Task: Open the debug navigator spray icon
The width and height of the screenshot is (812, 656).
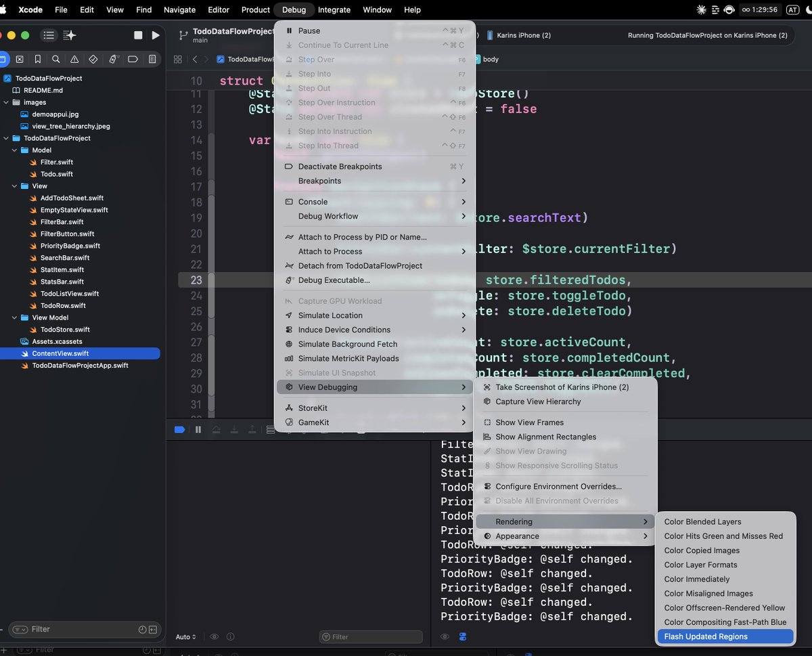Action: [114, 60]
